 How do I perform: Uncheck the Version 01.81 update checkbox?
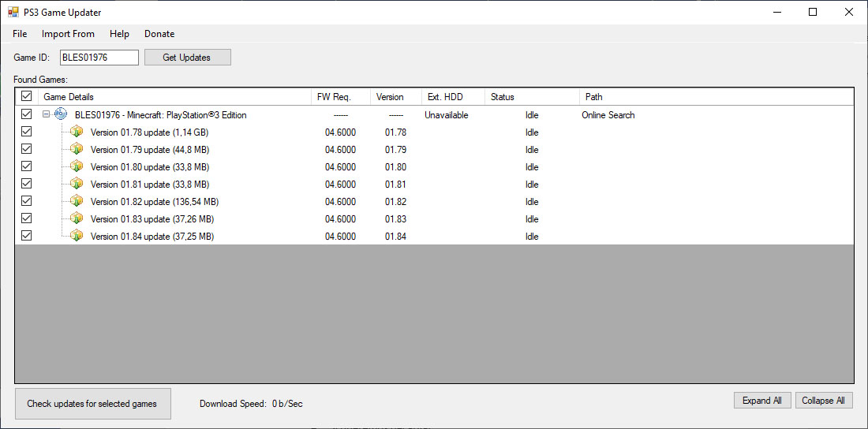pos(26,184)
